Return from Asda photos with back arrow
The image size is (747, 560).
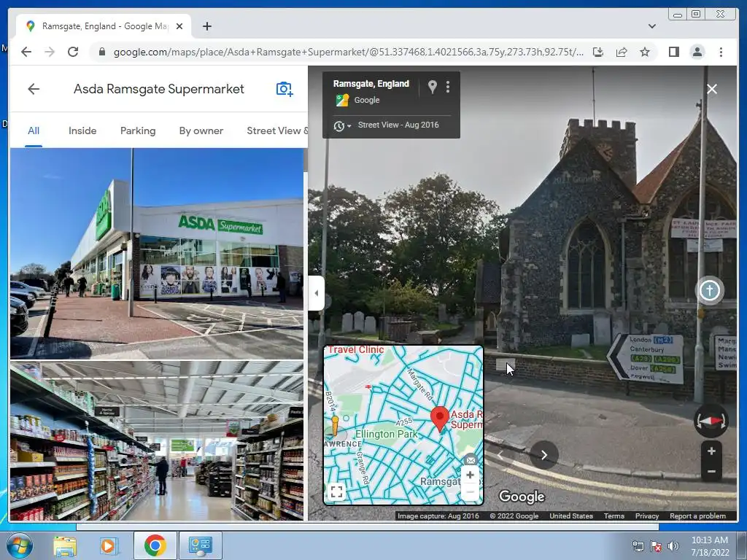click(34, 89)
